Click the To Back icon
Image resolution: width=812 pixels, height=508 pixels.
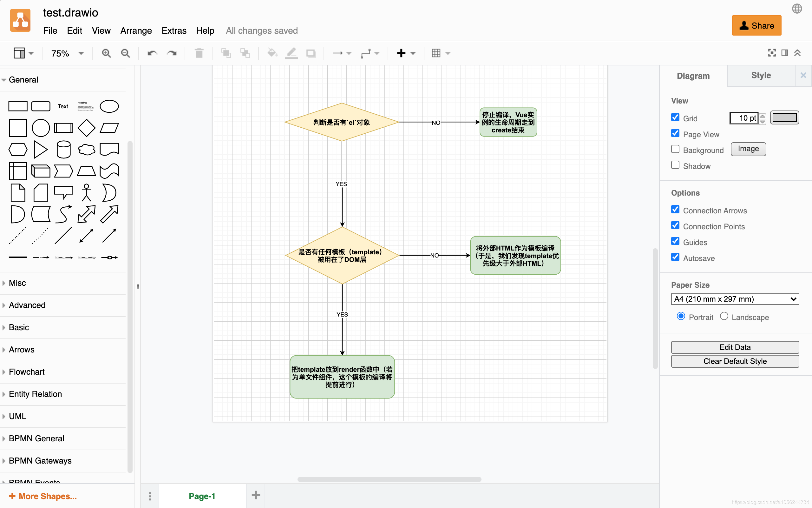[x=245, y=53]
